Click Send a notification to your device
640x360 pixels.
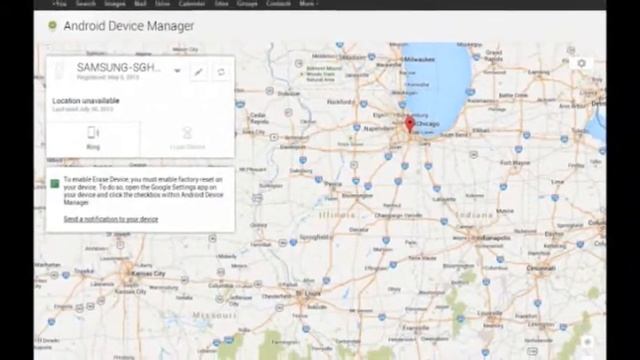[111, 219]
